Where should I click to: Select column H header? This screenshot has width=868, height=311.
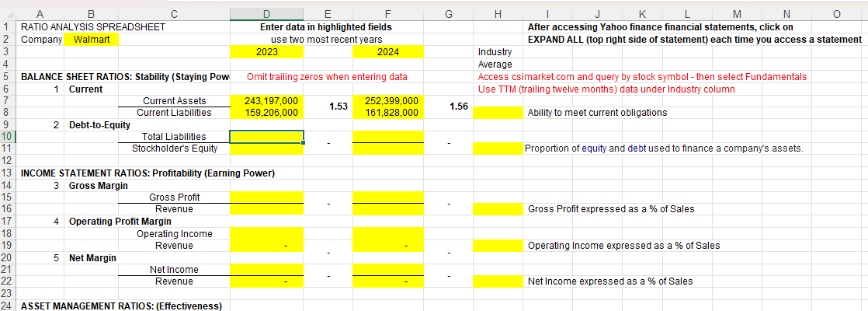click(498, 13)
